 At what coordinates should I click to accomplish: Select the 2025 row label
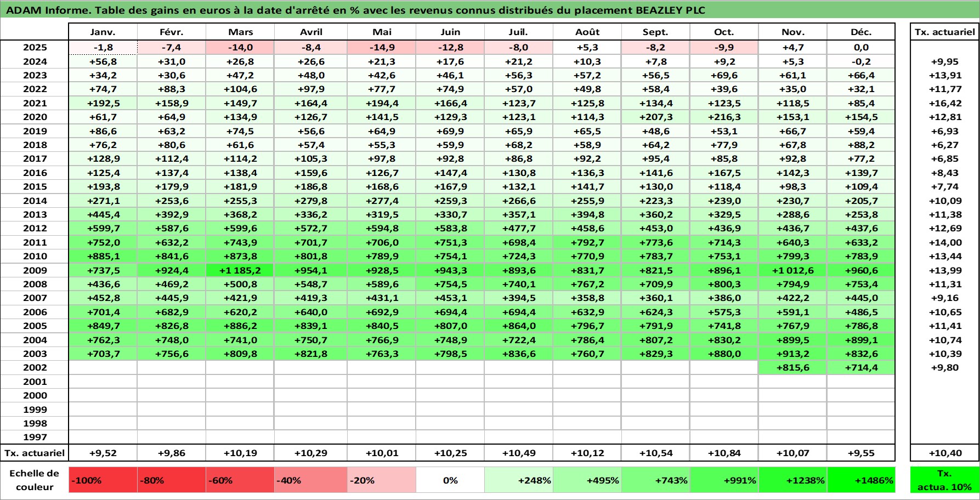click(35, 48)
